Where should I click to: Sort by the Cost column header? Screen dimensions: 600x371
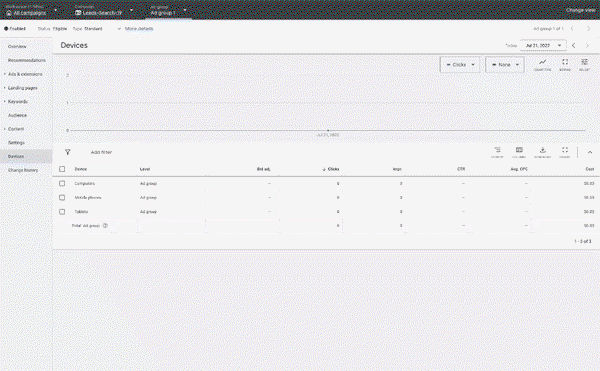tap(590, 169)
